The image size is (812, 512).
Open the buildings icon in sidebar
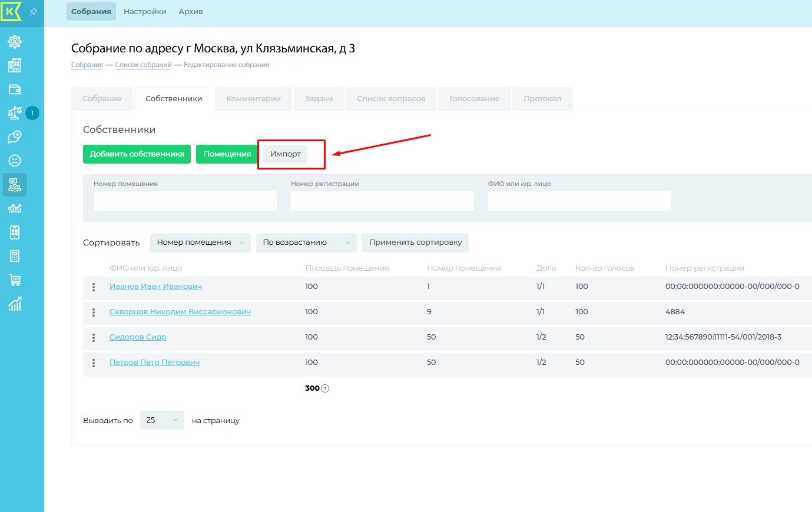click(x=15, y=65)
